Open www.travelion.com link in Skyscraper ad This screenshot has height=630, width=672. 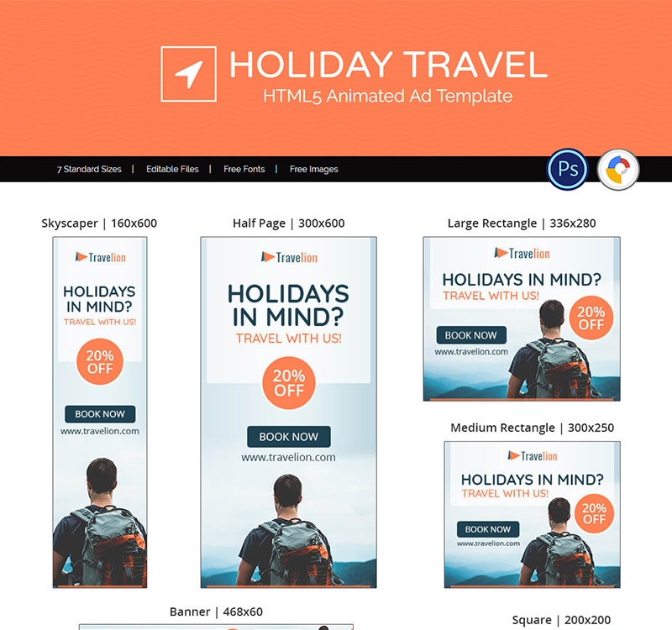(x=100, y=431)
